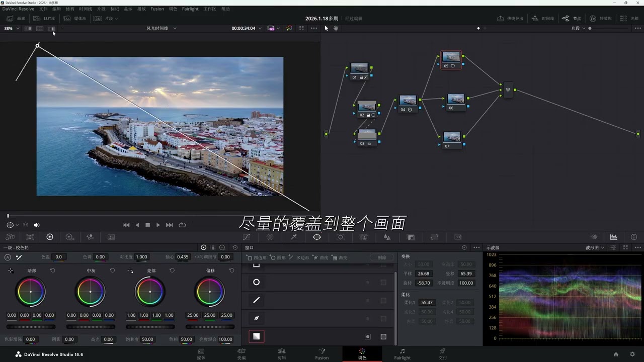The width and height of the screenshot is (644, 362).
Task: Toggle loop playback
Action: [x=182, y=225]
